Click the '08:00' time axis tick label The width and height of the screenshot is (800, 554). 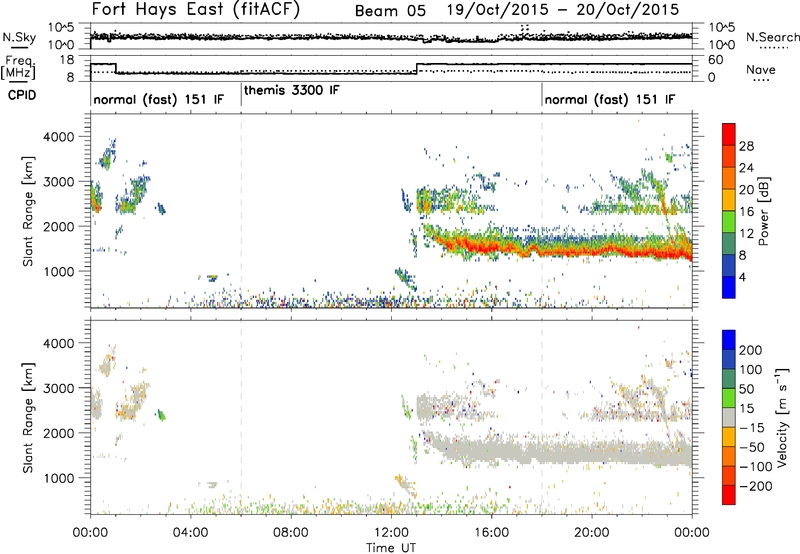coord(291,533)
